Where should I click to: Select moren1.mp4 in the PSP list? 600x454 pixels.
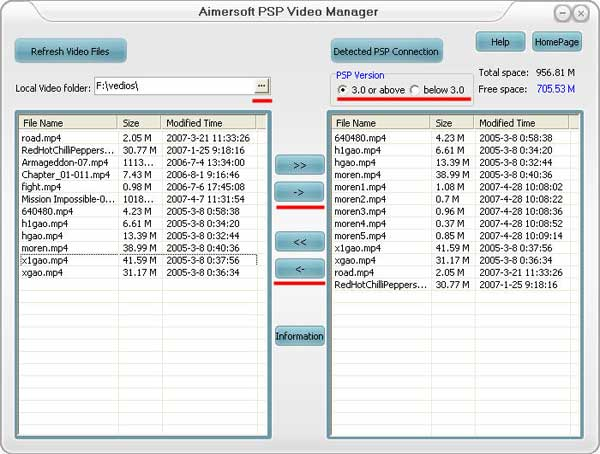click(452, 187)
